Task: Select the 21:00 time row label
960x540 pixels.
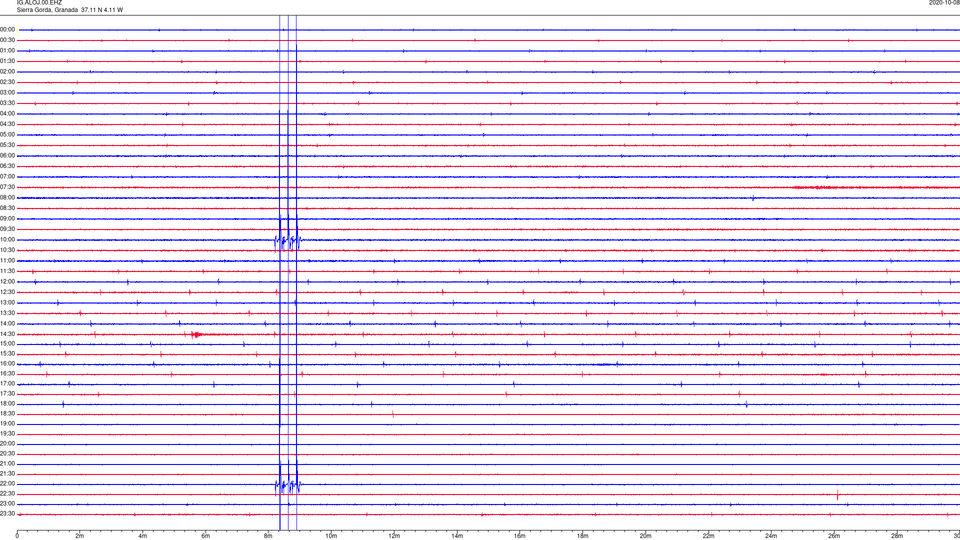Action: [x=7, y=464]
